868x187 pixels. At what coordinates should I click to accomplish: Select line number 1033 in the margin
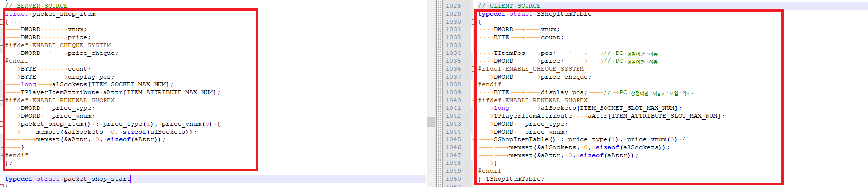tap(453, 45)
